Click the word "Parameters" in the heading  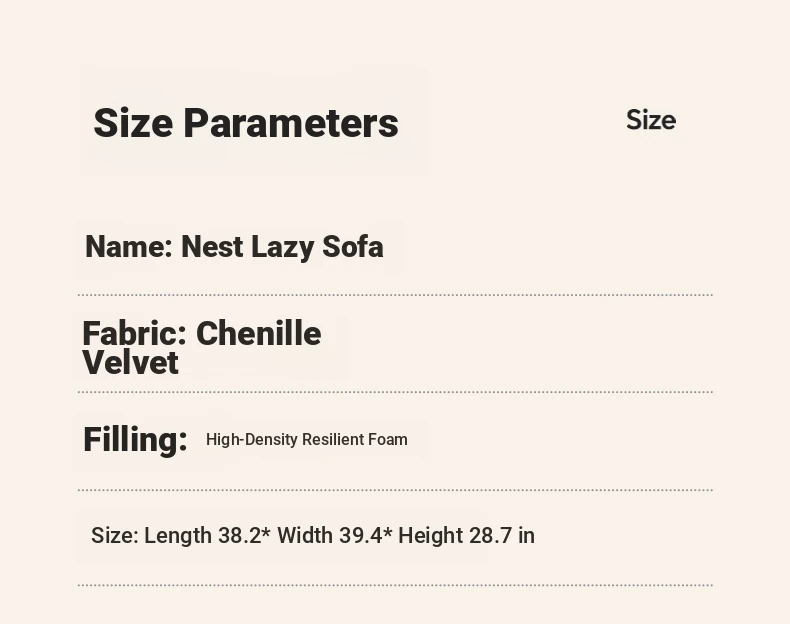coord(291,123)
